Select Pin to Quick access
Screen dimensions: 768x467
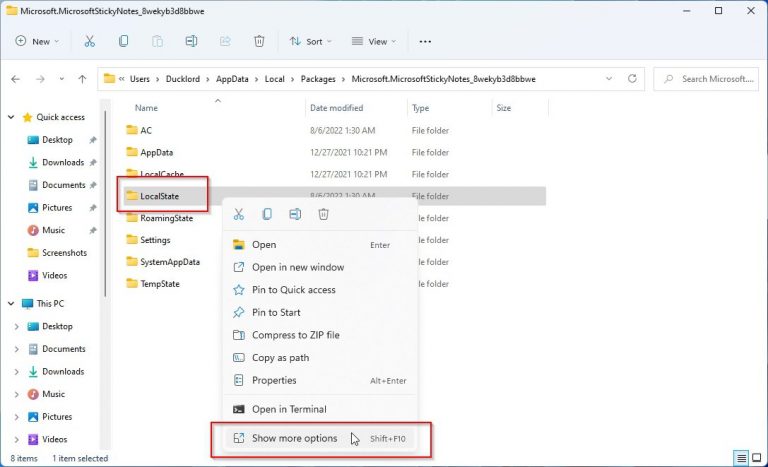click(x=319, y=290)
